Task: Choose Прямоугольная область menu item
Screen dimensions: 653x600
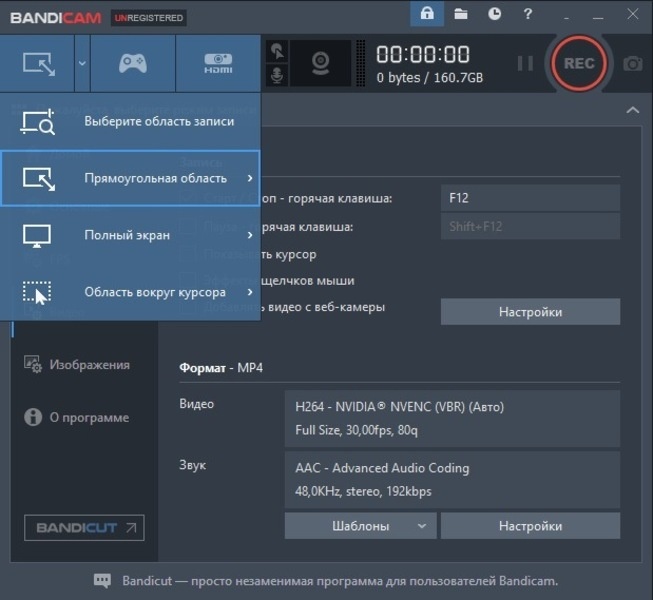Action: pyautogui.click(x=130, y=178)
